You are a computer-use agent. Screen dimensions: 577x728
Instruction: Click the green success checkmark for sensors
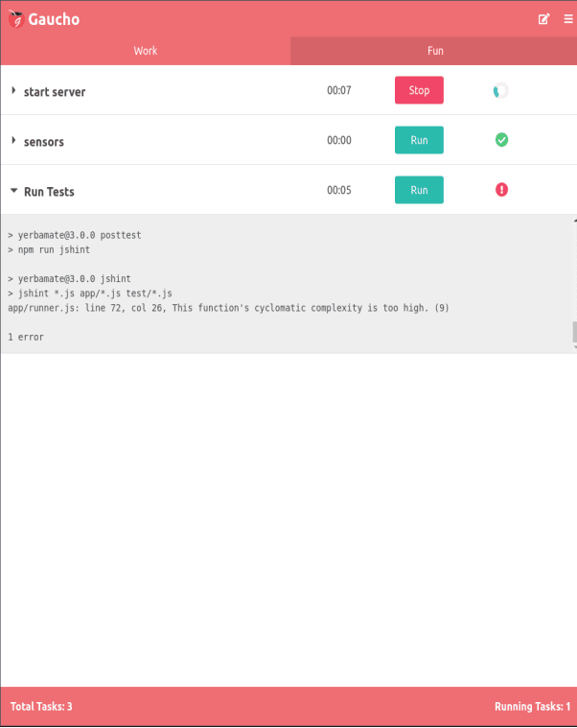point(501,140)
